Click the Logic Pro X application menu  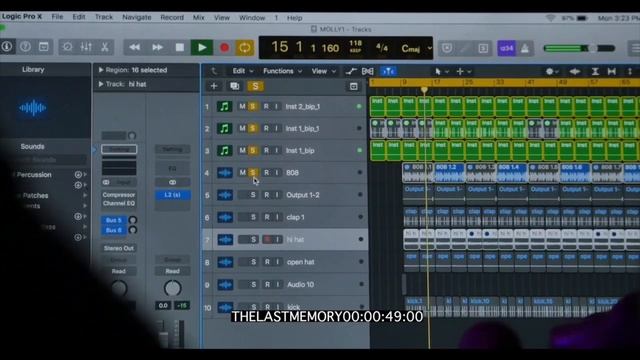[x=22, y=17]
